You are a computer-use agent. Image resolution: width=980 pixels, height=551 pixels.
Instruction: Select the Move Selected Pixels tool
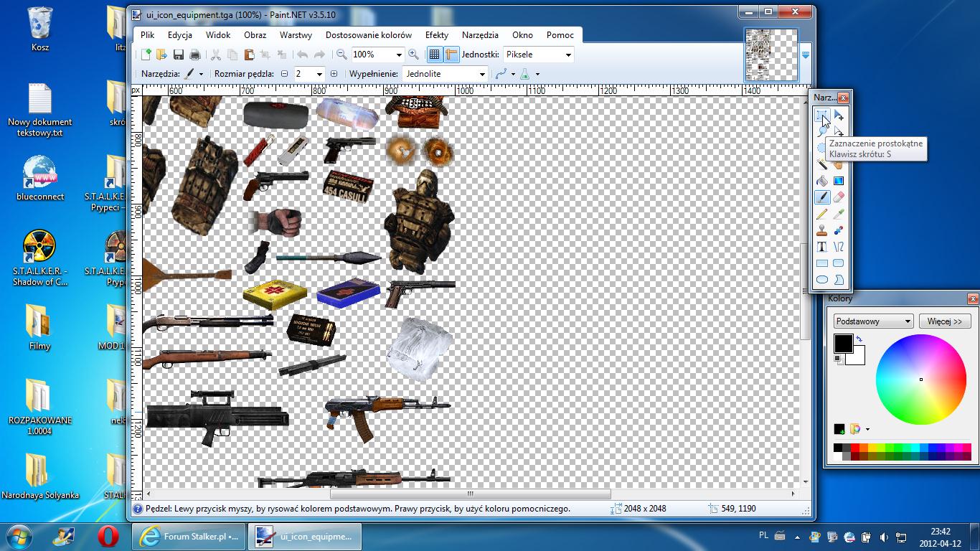pyautogui.click(x=839, y=116)
